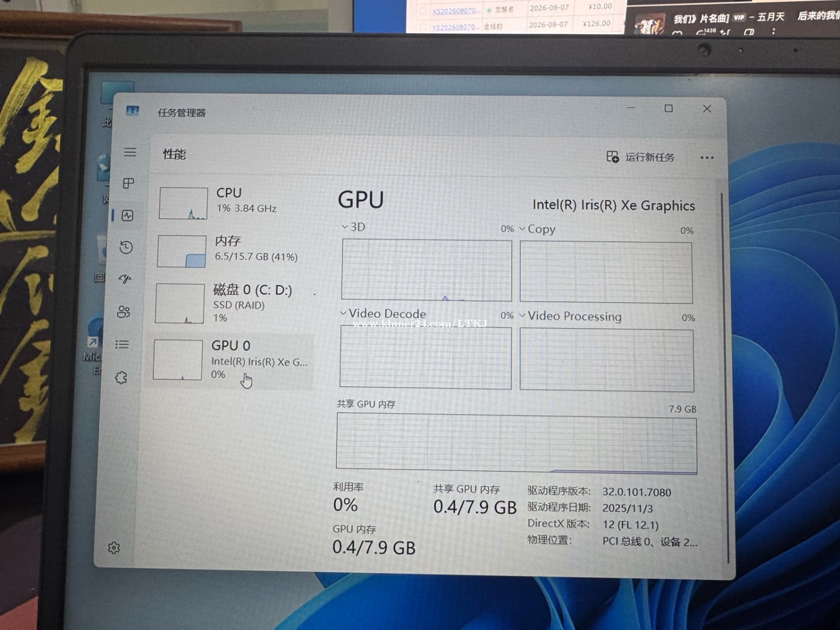Click the ¥126.00 amount in background window

[596, 24]
